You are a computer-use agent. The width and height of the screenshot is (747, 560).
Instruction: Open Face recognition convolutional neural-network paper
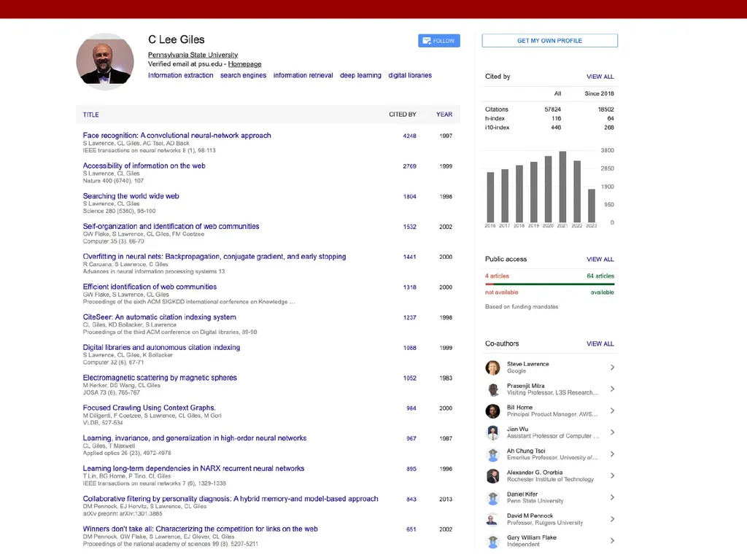point(177,136)
